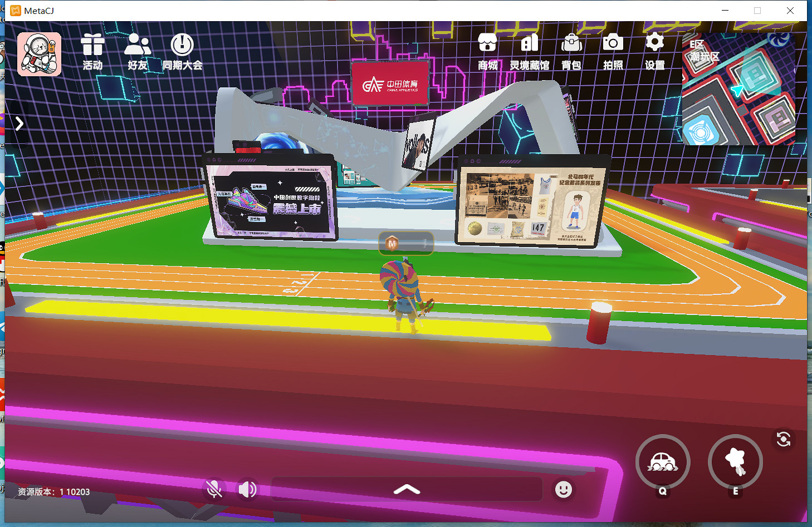Click the minimap in the corner
The image size is (812, 527).
739,89
